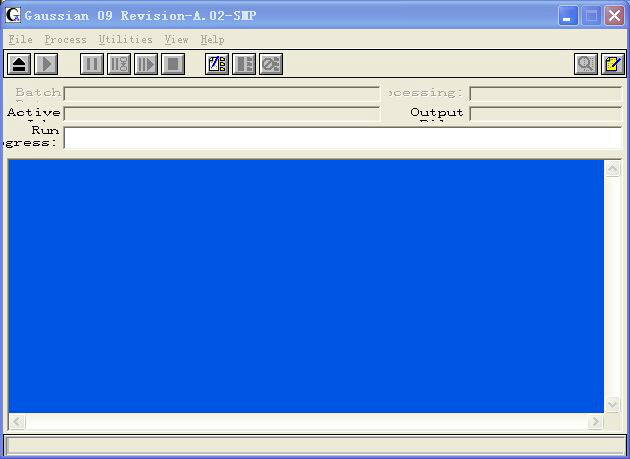Viewport: 630px width, 459px height.
Task: Click the Gaussian G title bar icon
Action: 13,15
